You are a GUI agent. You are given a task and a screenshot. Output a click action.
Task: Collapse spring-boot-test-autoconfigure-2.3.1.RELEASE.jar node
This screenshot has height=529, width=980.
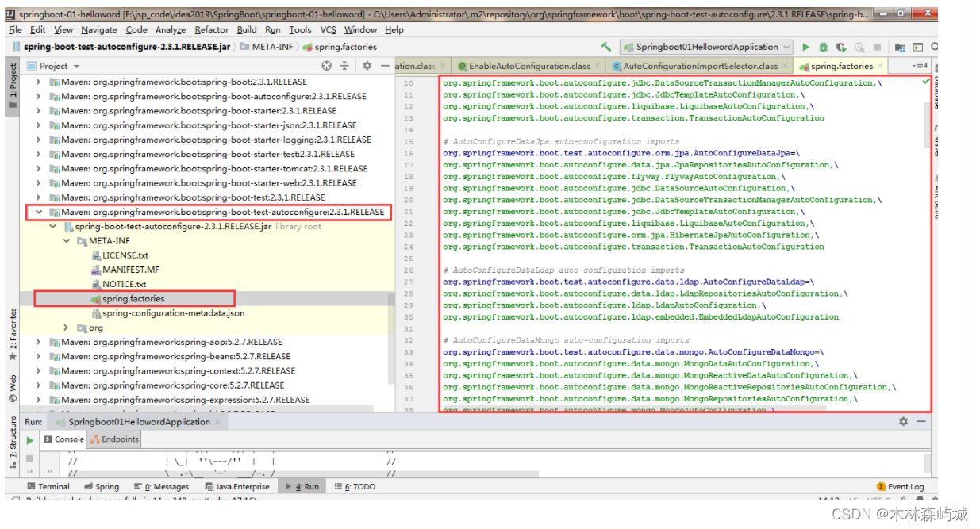pos(53,226)
